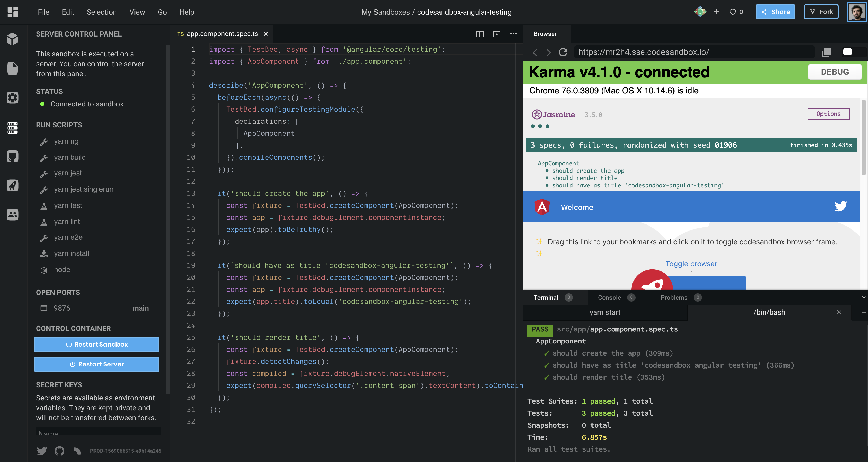Click the split editor layout icon
868x462 pixels.
pyautogui.click(x=480, y=34)
